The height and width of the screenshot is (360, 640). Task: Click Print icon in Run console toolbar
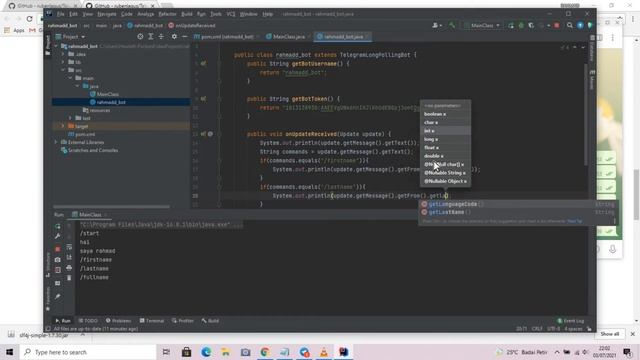(69, 268)
